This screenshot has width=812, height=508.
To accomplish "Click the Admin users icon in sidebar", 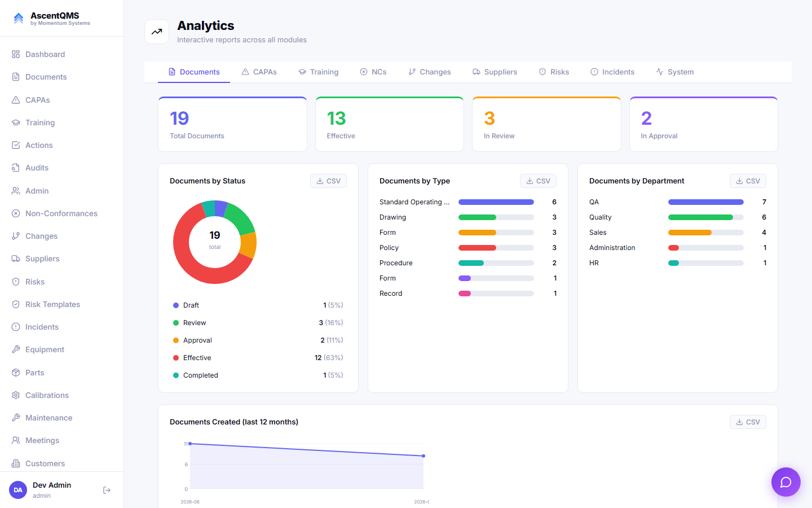I will [x=16, y=191].
